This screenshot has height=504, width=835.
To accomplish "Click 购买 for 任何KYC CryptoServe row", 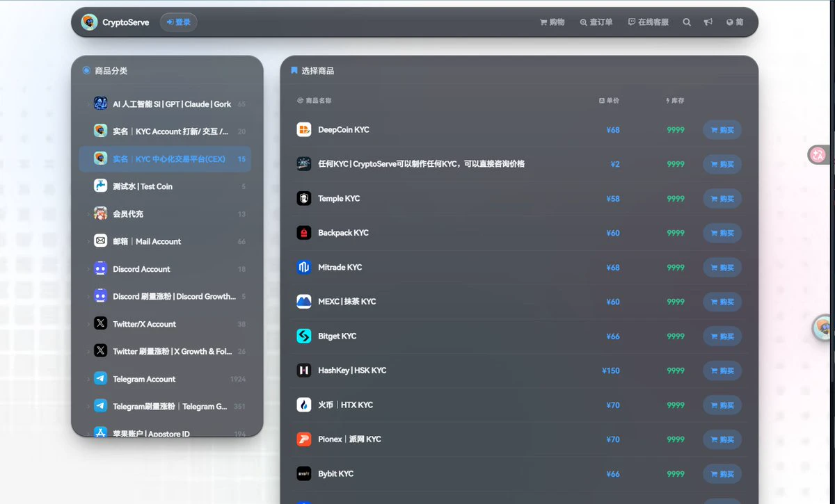I will (722, 164).
